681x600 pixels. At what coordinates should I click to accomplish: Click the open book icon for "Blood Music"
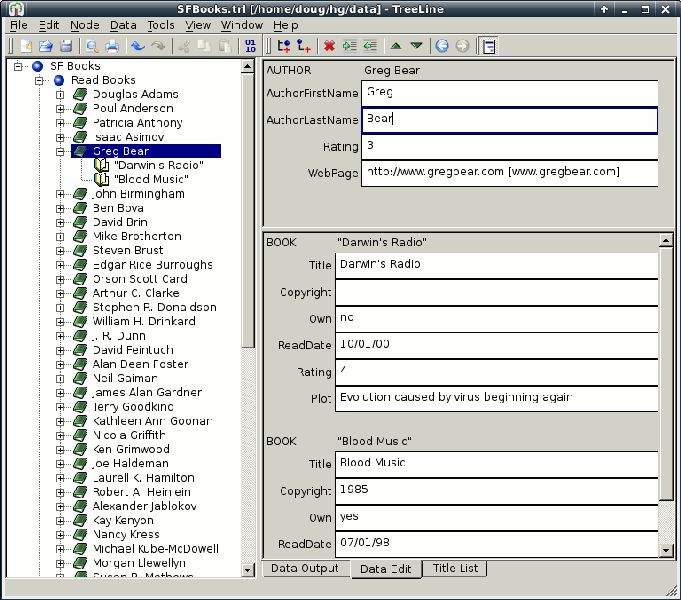[x=102, y=179]
